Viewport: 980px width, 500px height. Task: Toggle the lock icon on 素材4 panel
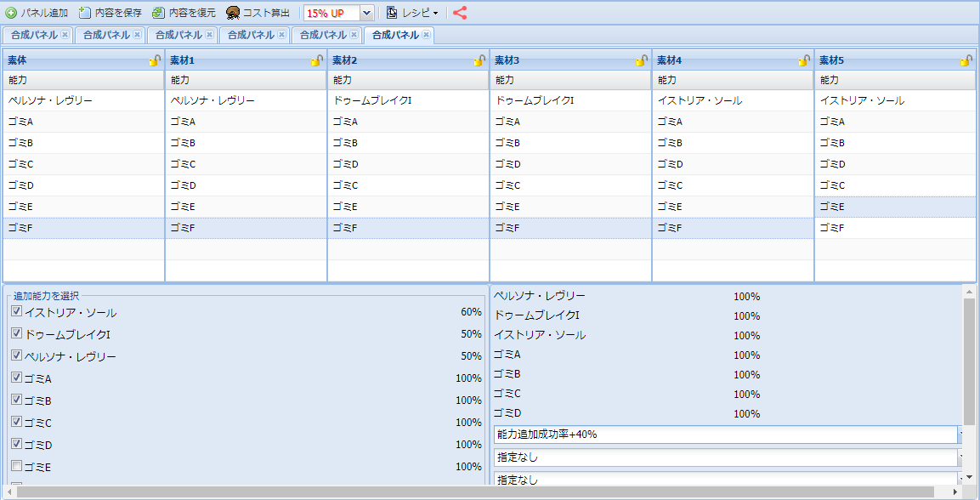tap(804, 60)
